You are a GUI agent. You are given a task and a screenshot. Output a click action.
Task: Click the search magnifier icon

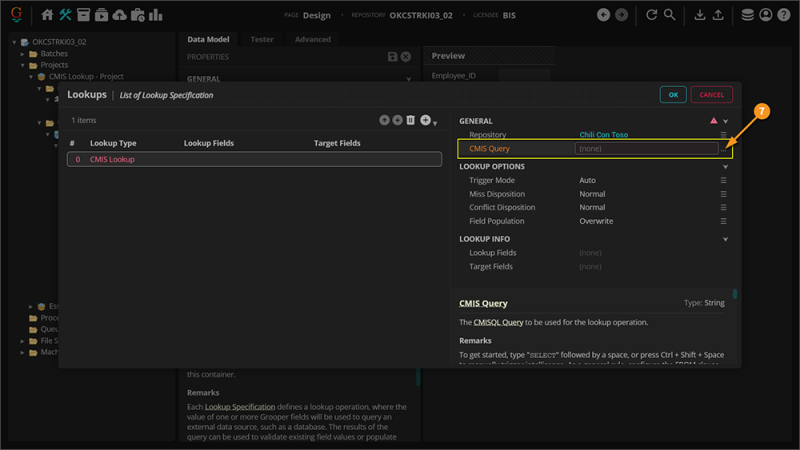click(x=670, y=15)
